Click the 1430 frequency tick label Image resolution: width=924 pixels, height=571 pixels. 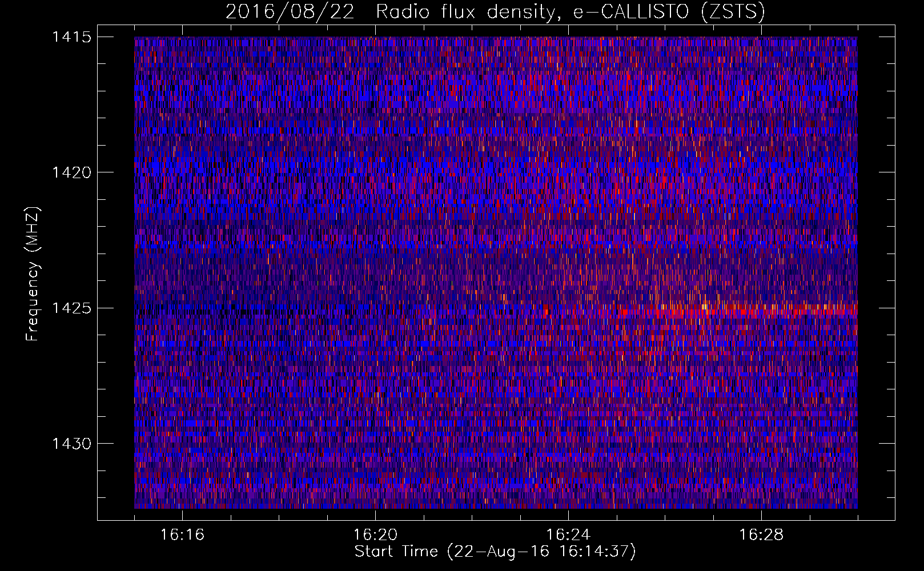pyautogui.click(x=71, y=444)
